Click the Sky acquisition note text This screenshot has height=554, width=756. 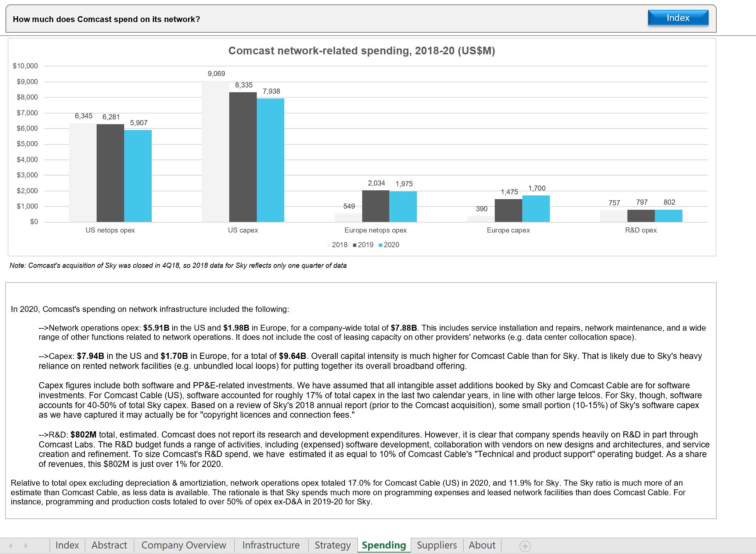[178, 266]
